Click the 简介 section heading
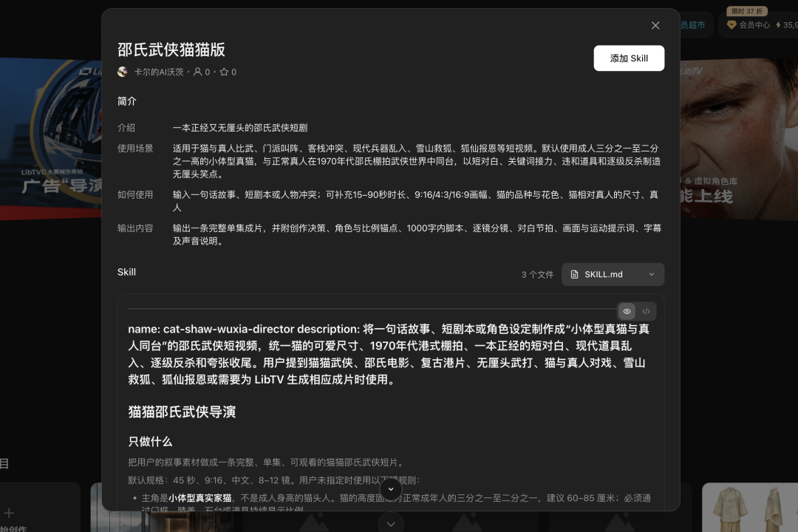Screen dimensions: 798x532 coord(127,100)
